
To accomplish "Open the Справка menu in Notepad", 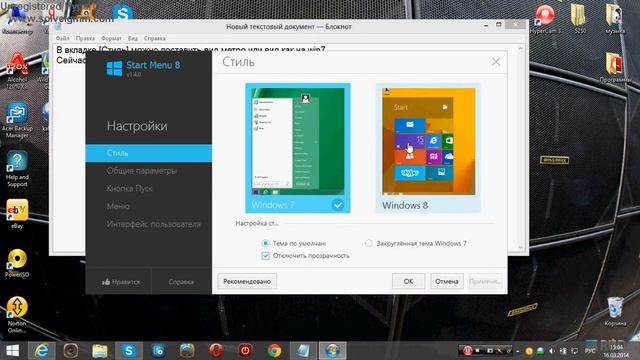I will (155, 38).
